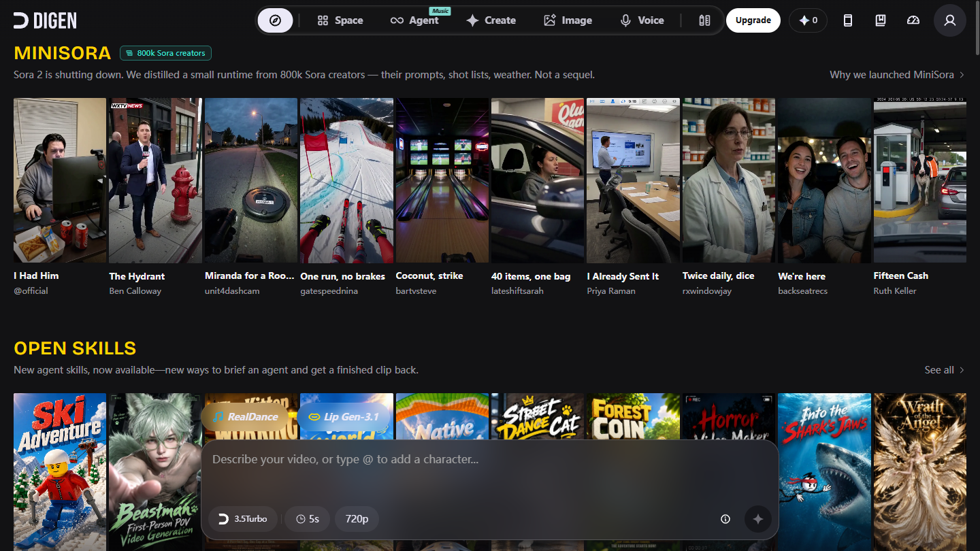Click the title We're here
This screenshot has width=980, height=551.
(x=802, y=276)
